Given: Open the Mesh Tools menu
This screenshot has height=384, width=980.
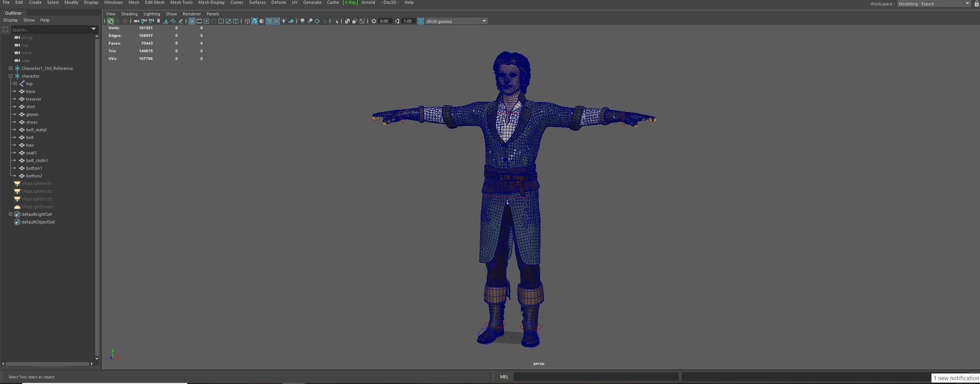Looking at the screenshot, I should click(x=181, y=3).
